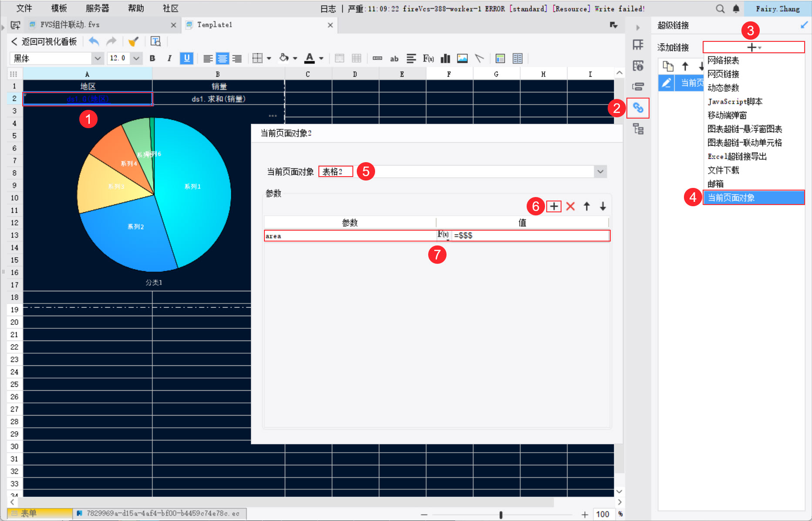Screen dimensions: 812x521
Task: Redo the last undone action
Action: 112,41
